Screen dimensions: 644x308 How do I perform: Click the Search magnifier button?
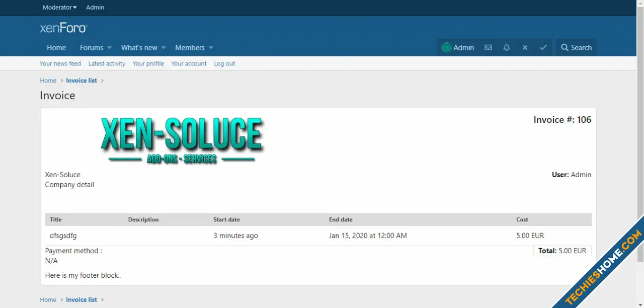tap(577, 48)
